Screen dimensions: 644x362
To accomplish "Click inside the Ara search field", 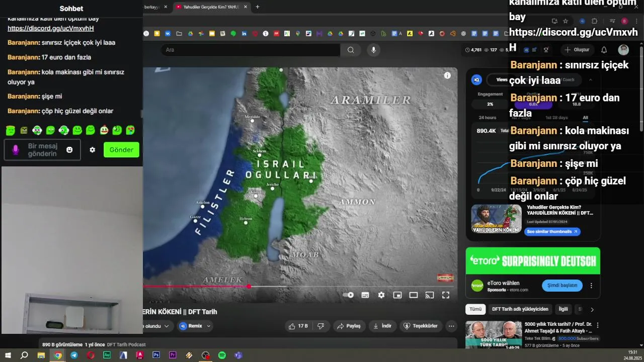I will [x=252, y=50].
